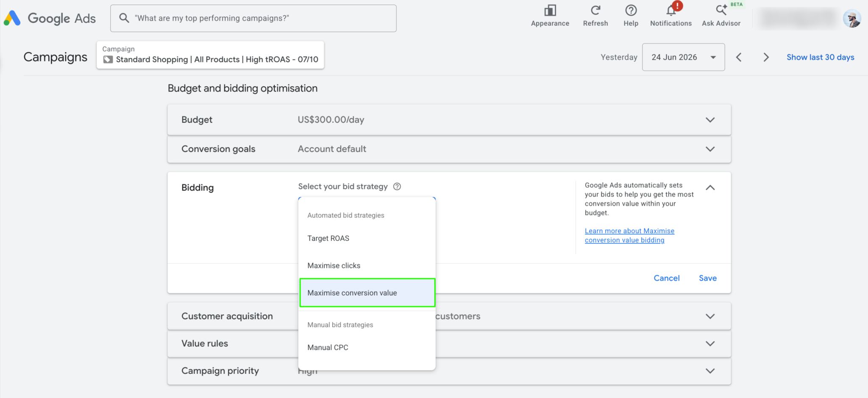This screenshot has width=868, height=398.
Task: Select Maximise clicks bid strategy
Action: pyautogui.click(x=367, y=265)
